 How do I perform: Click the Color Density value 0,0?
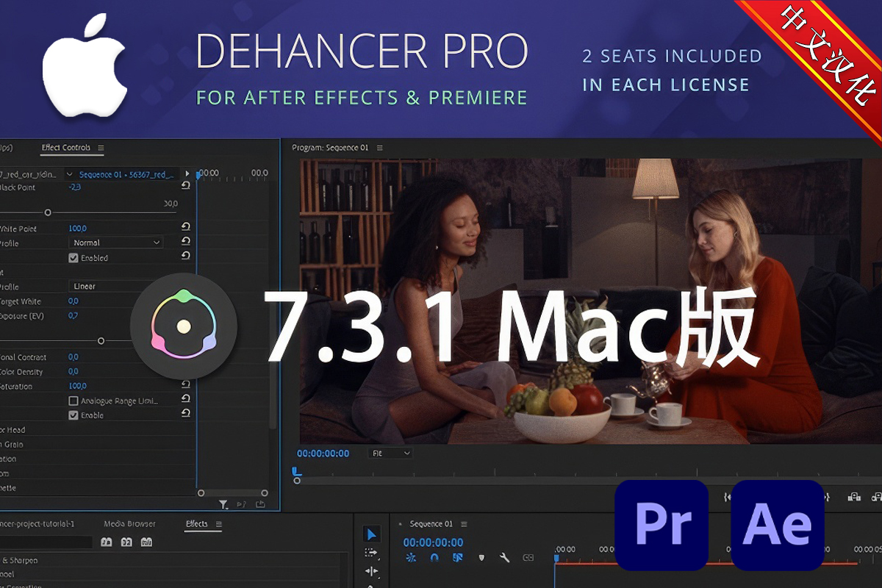point(73,372)
